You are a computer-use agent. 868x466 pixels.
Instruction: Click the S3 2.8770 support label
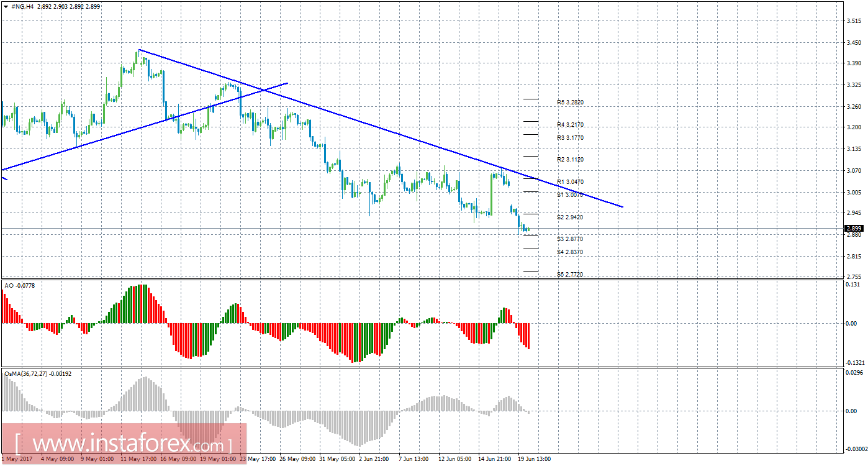pos(570,239)
